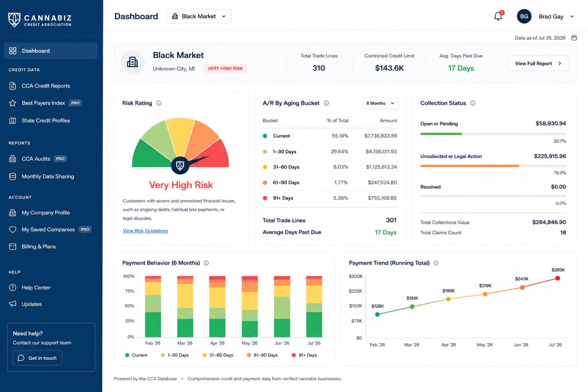Show info for Payment Behavior chart
Image resolution: width=588 pixels, height=392 pixels.
click(x=206, y=263)
